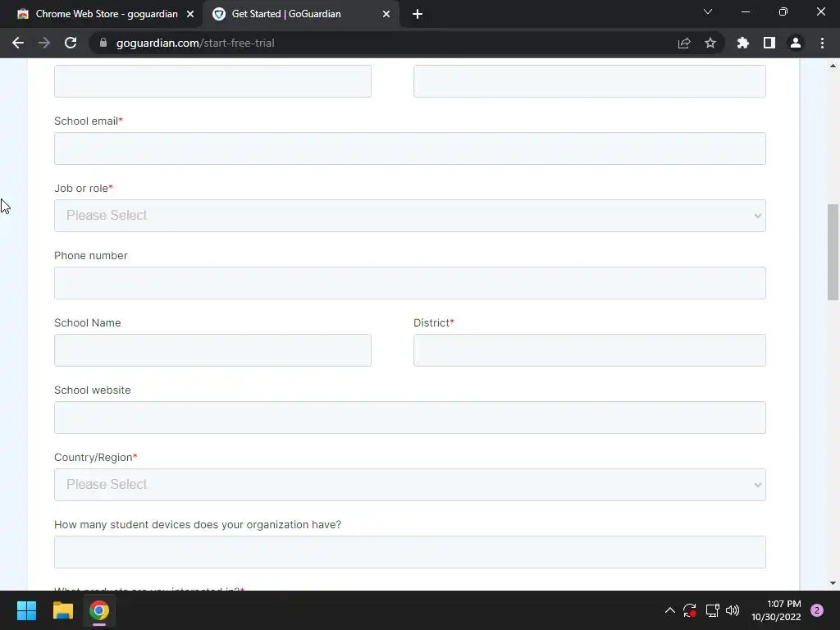Click the sync status tray icon
Image resolution: width=840 pixels, height=630 pixels.
[x=689, y=610]
